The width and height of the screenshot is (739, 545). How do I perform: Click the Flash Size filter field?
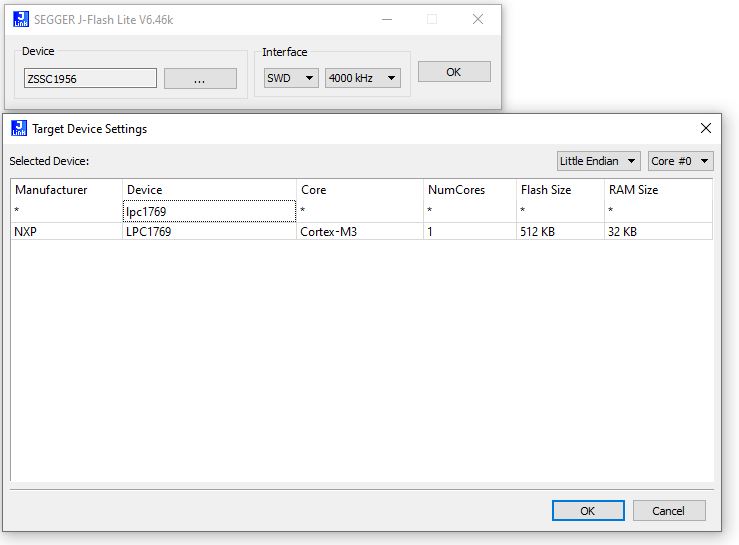pos(560,211)
